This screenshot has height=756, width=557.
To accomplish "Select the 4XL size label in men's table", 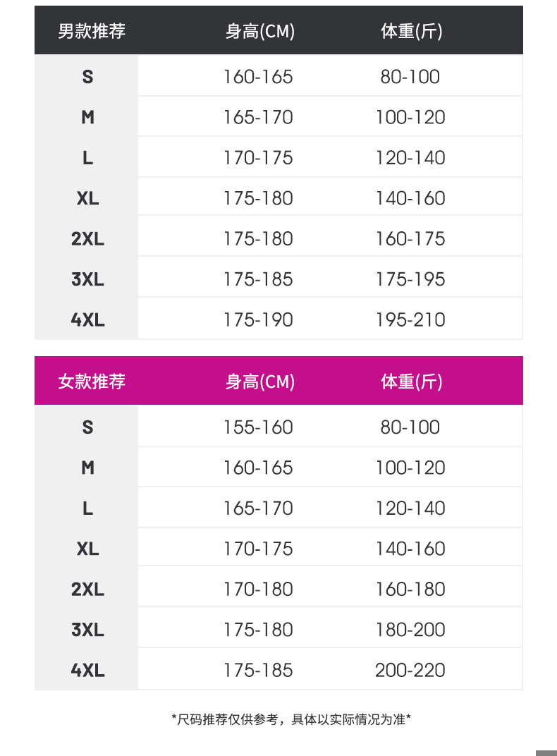I will pyautogui.click(x=87, y=319).
